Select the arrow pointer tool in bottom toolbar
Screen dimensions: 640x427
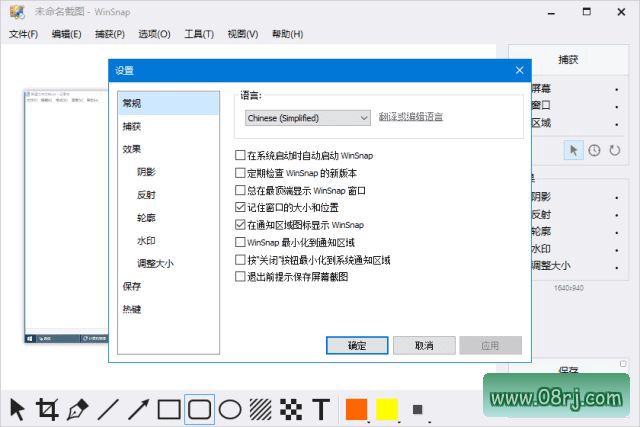coord(17,409)
